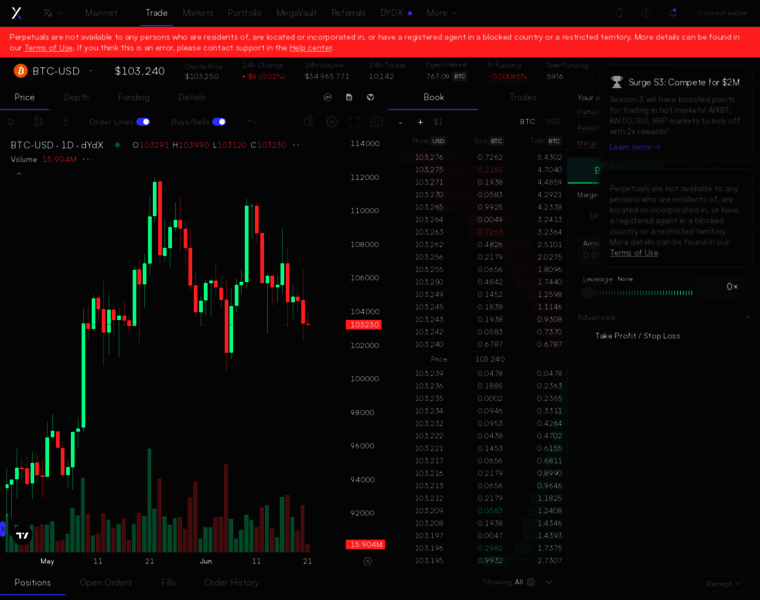The image size is (760, 600).
Task: Increase order book price grouping
Action: 420,122
